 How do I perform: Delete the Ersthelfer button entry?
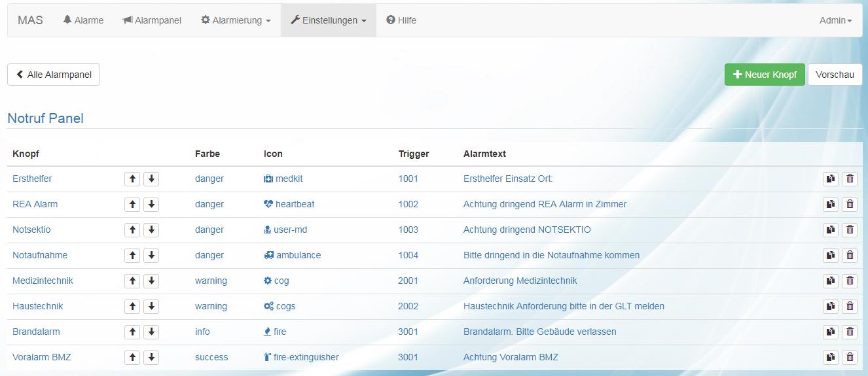click(x=850, y=179)
